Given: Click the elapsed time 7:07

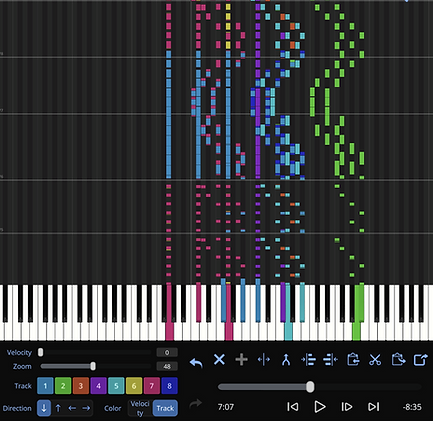Looking at the screenshot, I should (x=226, y=407).
